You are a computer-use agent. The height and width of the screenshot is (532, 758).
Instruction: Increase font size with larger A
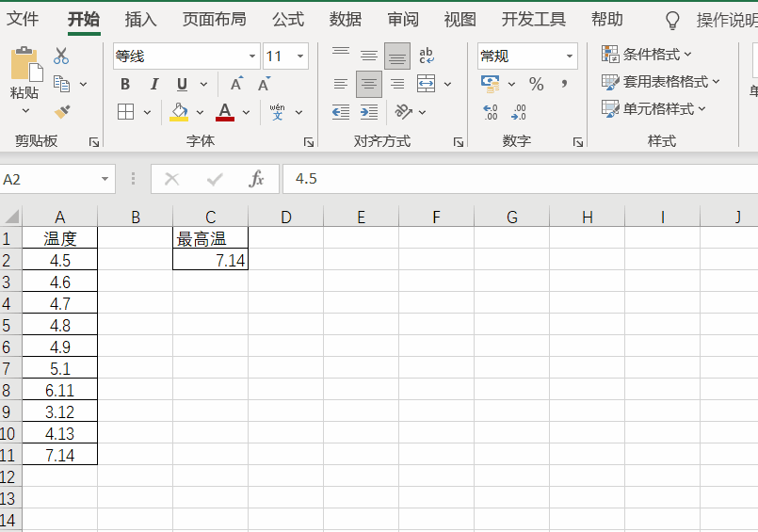click(x=236, y=84)
